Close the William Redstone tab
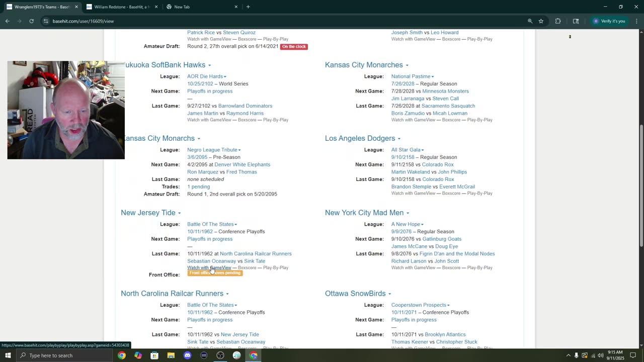The width and height of the screenshot is (644, 362). tap(156, 7)
